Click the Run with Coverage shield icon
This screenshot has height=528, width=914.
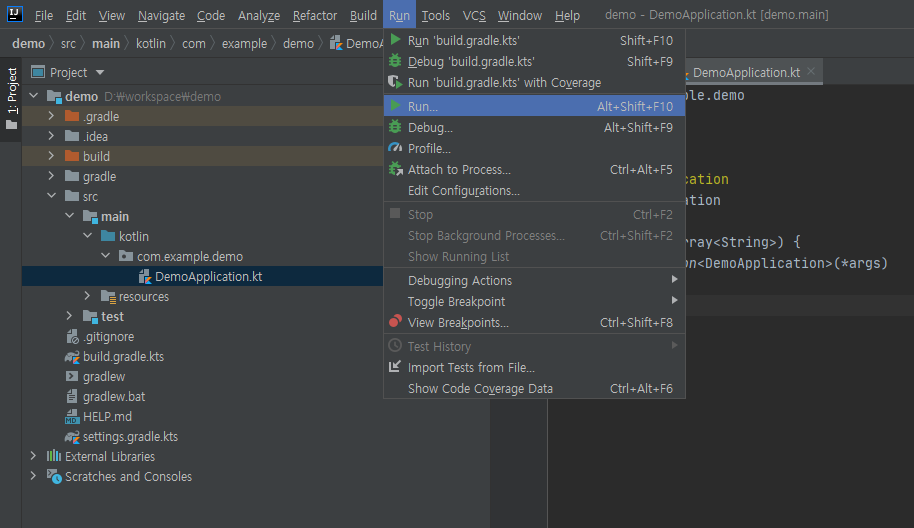click(395, 82)
